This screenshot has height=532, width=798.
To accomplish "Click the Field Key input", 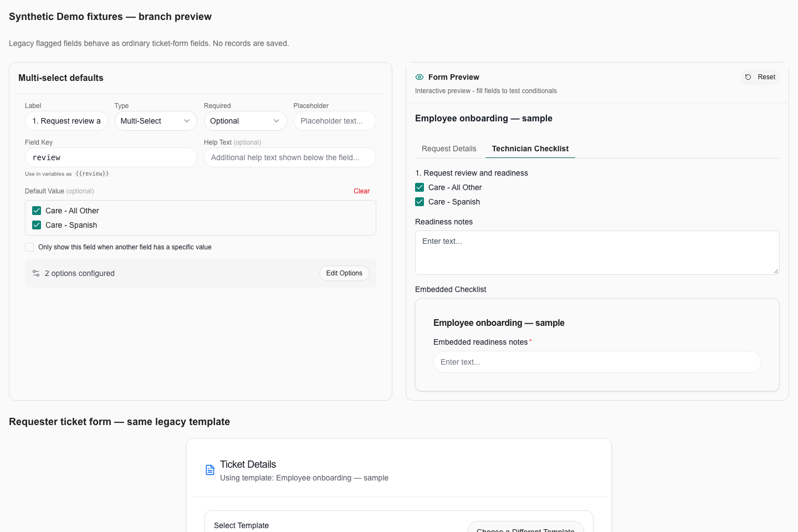I will 111,157.
